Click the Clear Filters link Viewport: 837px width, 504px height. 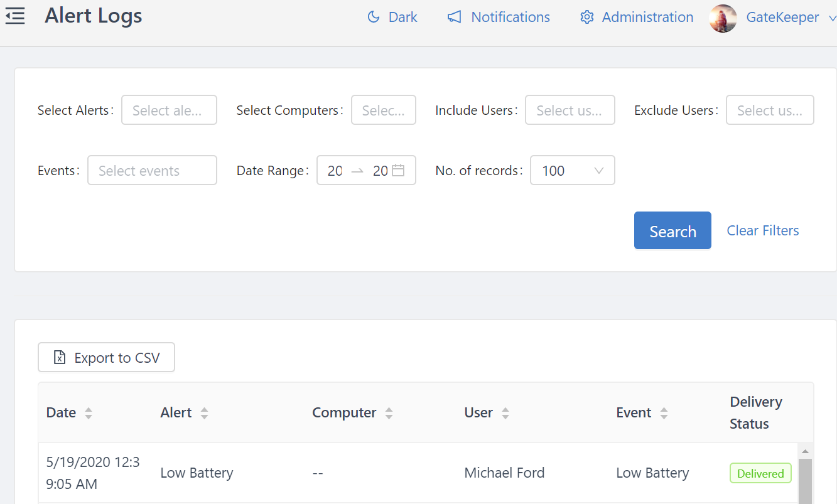(x=763, y=230)
